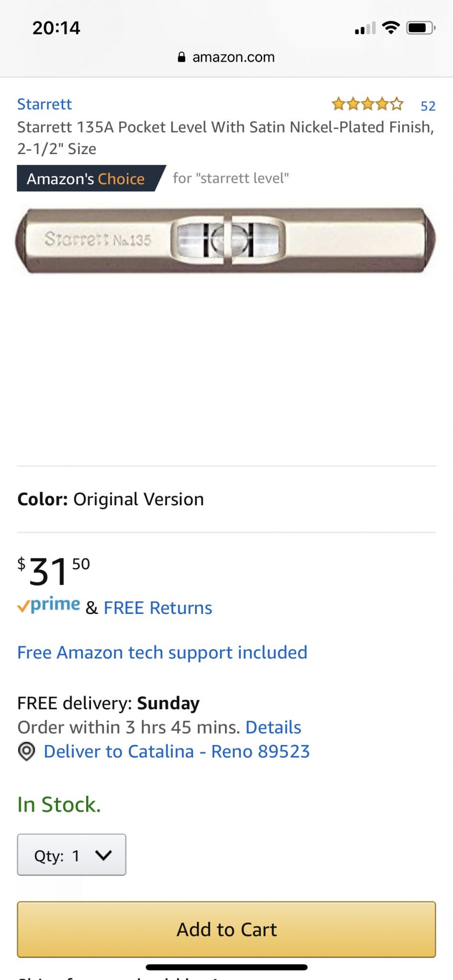Tap the Starrett pocket level product image
Screen dimensions: 453x980
click(226, 240)
